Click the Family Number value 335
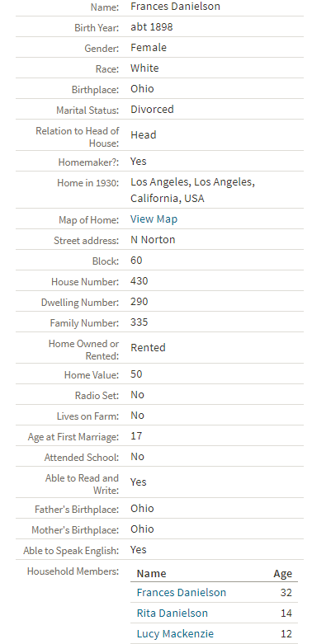 tap(139, 322)
